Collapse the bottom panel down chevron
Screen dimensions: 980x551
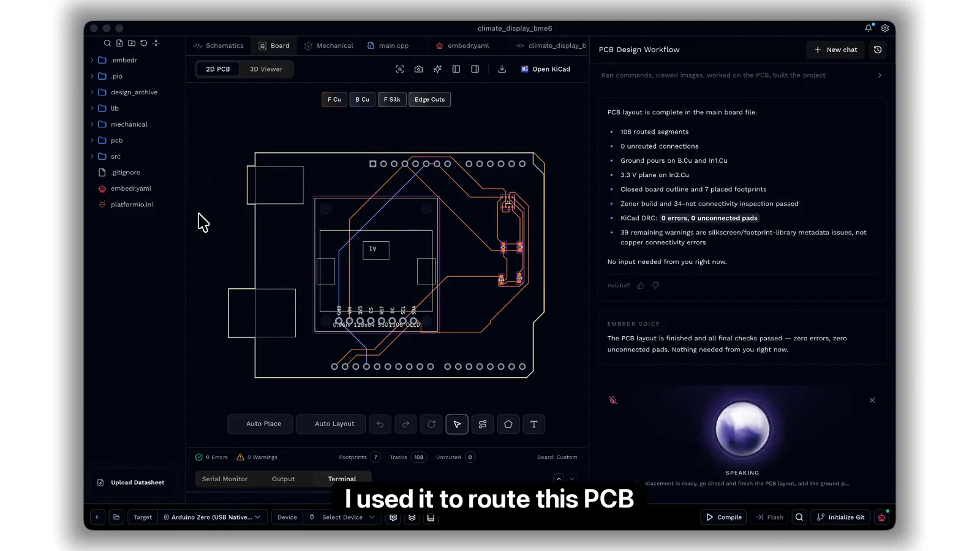tap(572, 479)
